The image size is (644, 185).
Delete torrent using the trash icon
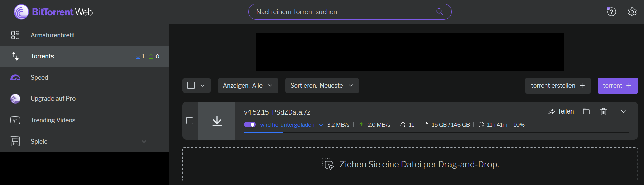[x=603, y=111]
